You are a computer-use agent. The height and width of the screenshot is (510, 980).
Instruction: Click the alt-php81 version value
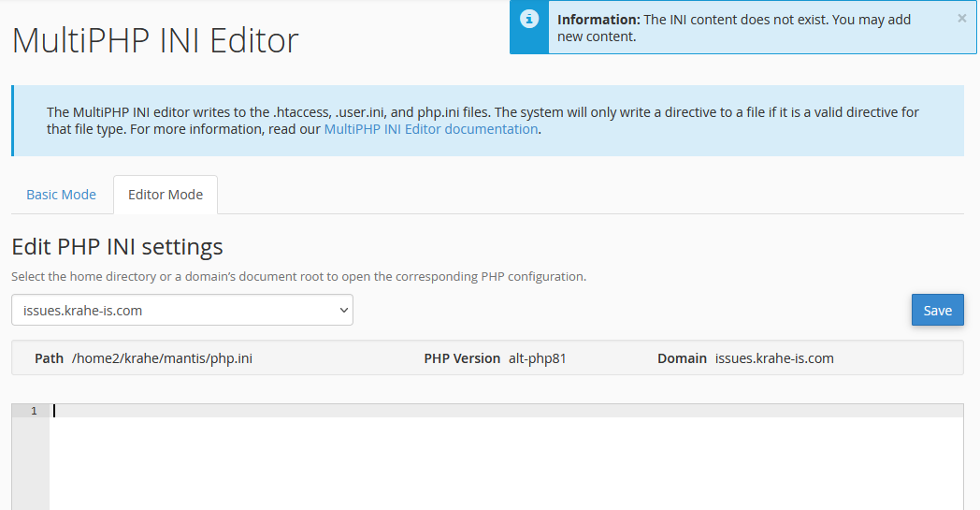click(538, 358)
